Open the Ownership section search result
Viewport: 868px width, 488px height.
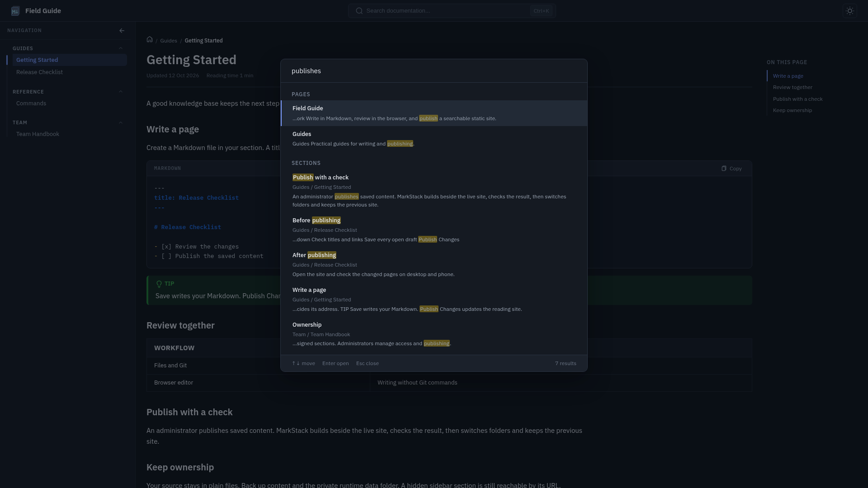click(x=434, y=334)
